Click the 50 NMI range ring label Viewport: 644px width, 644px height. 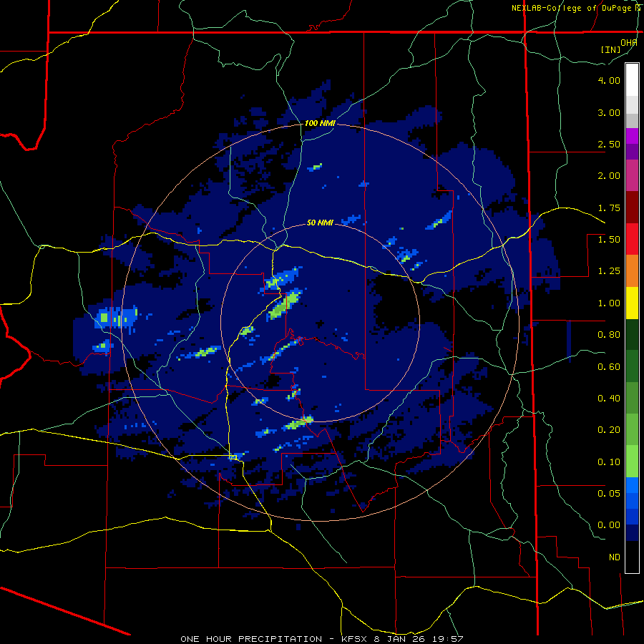320,223
